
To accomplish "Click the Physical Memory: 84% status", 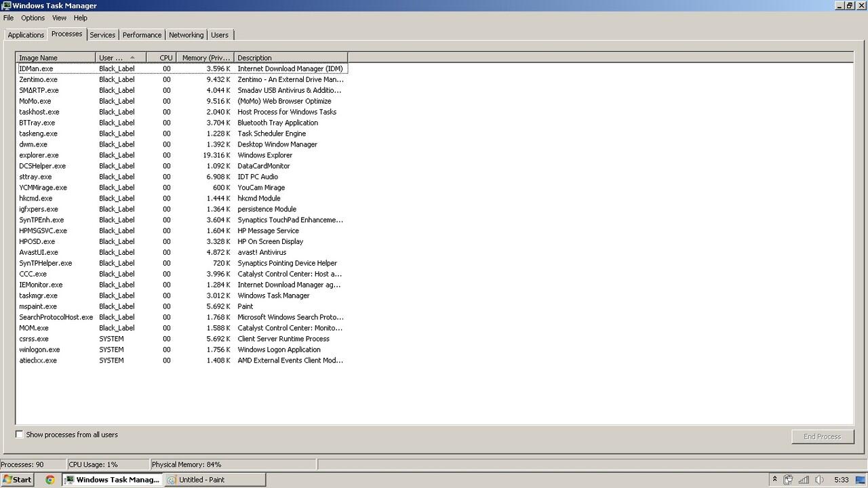I will pyautogui.click(x=186, y=464).
